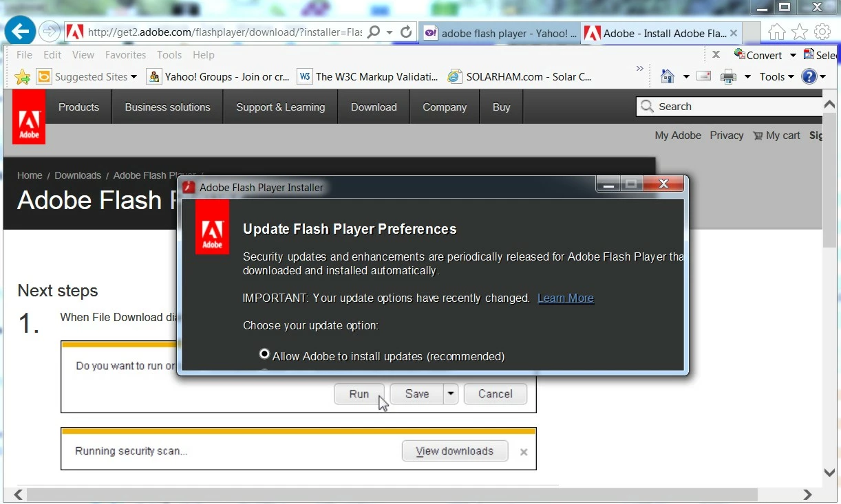Click the Read mail envelope icon
The width and height of the screenshot is (841, 504).
pyautogui.click(x=703, y=76)
